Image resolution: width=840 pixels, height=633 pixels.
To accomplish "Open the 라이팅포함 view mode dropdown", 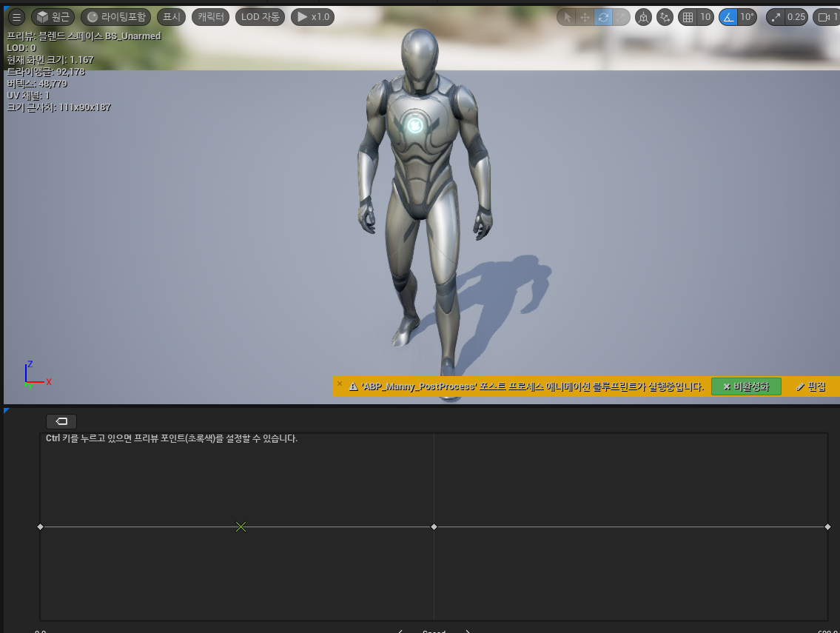I will tap(116, 17).
